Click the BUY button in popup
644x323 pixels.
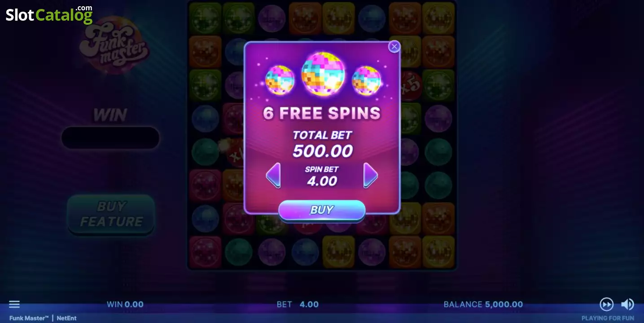point(322,210)
